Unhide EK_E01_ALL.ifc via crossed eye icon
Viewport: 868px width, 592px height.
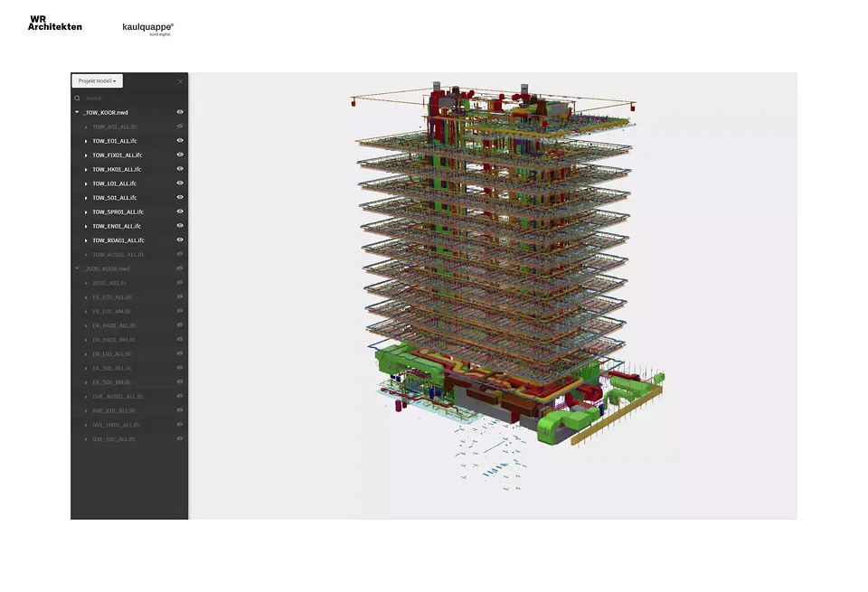point(180,296)
